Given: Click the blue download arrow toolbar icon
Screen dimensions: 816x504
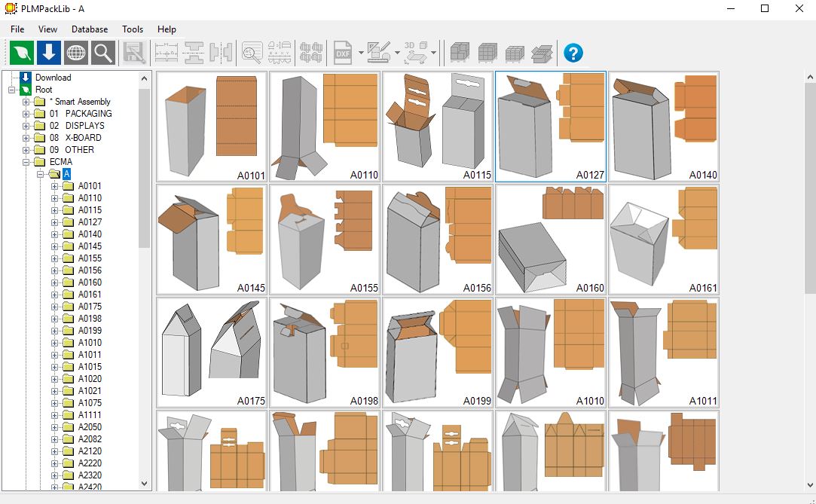Looking at the screenshot, I should pyautogui.click(x=49, y=53).
